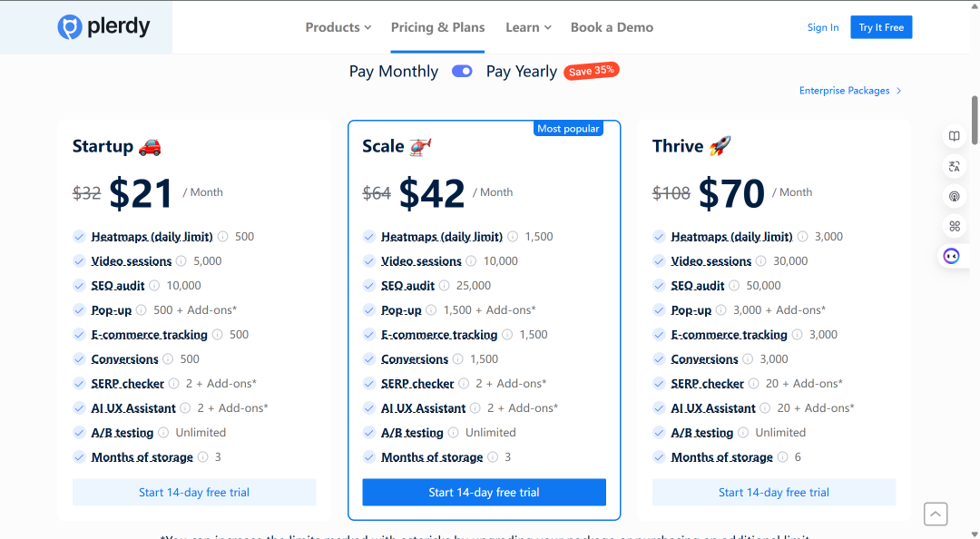Open the apps grid icon in right sidebar
Viewport: 980px width, 539px height.
tap(955, 226)
